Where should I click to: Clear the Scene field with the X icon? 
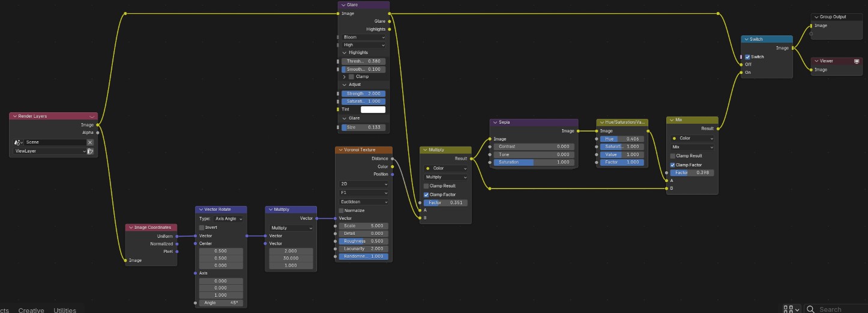point(90,142)
